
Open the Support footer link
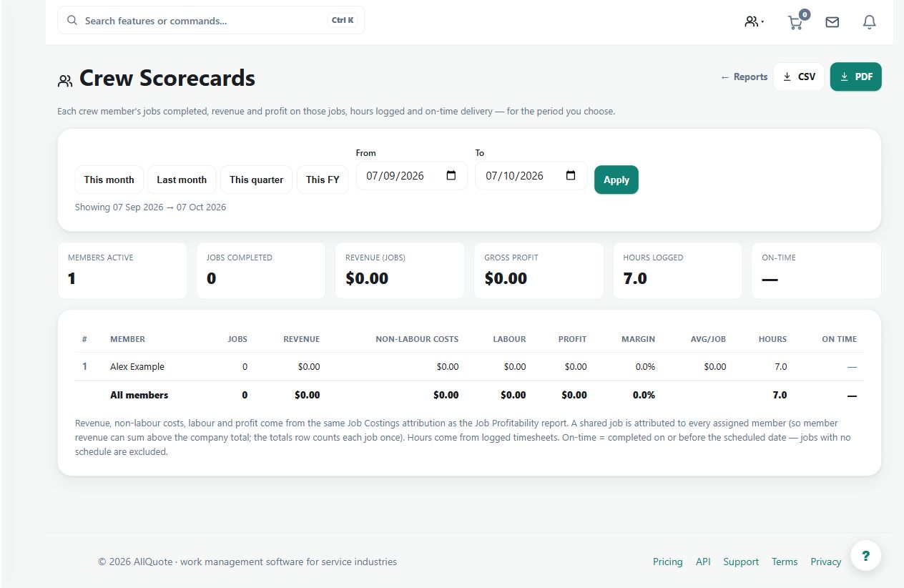(741, 562)
